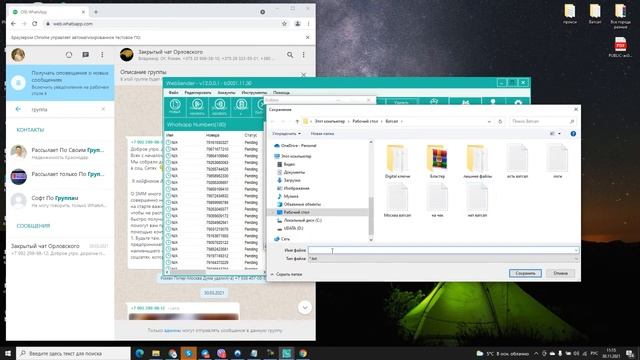The width and height of the screenshot is (640, 360).
Task: Open the Упорядочить dropdown menu
Action: (x=286, y=133)
